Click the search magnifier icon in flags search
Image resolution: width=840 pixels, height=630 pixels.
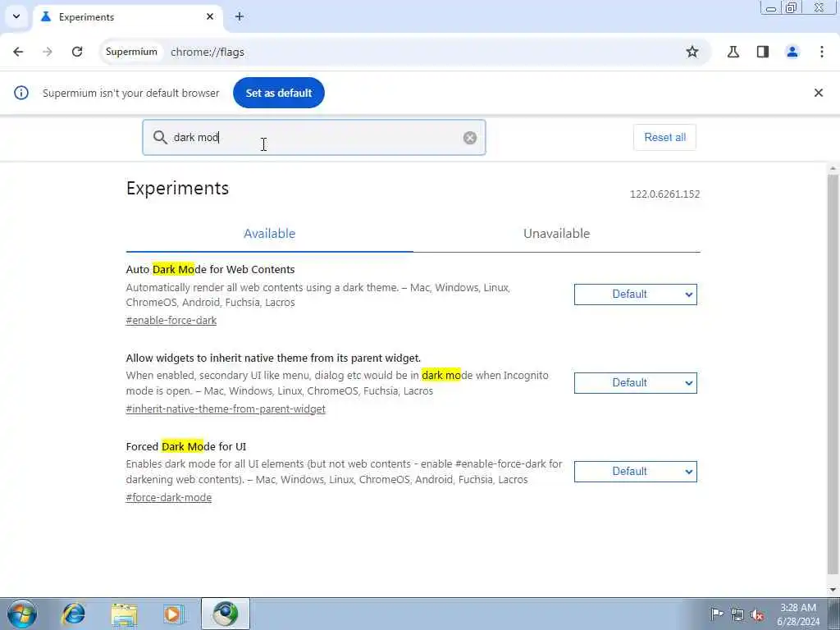(x=160, y=138)
